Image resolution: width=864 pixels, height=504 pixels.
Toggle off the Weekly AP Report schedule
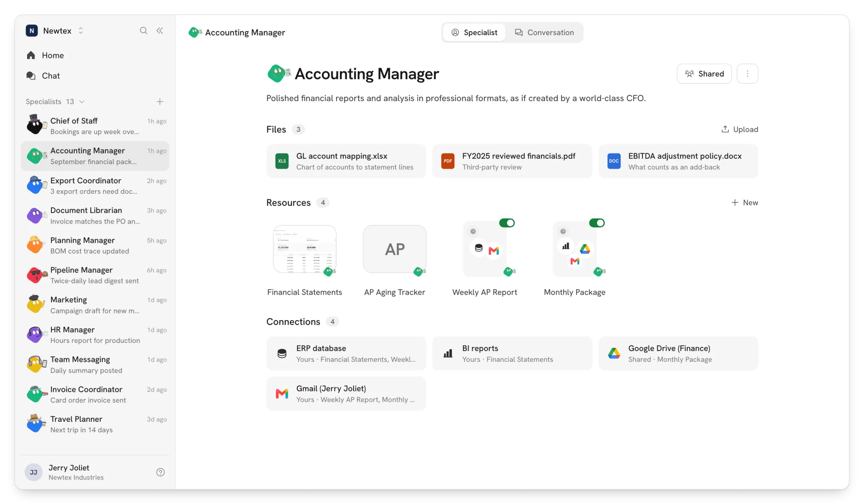click(507, 223)
